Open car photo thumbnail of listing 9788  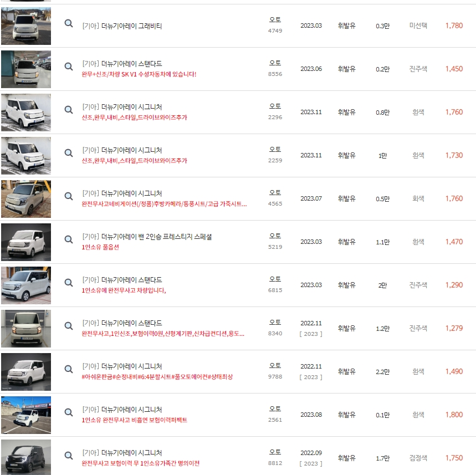click(26, 372)
